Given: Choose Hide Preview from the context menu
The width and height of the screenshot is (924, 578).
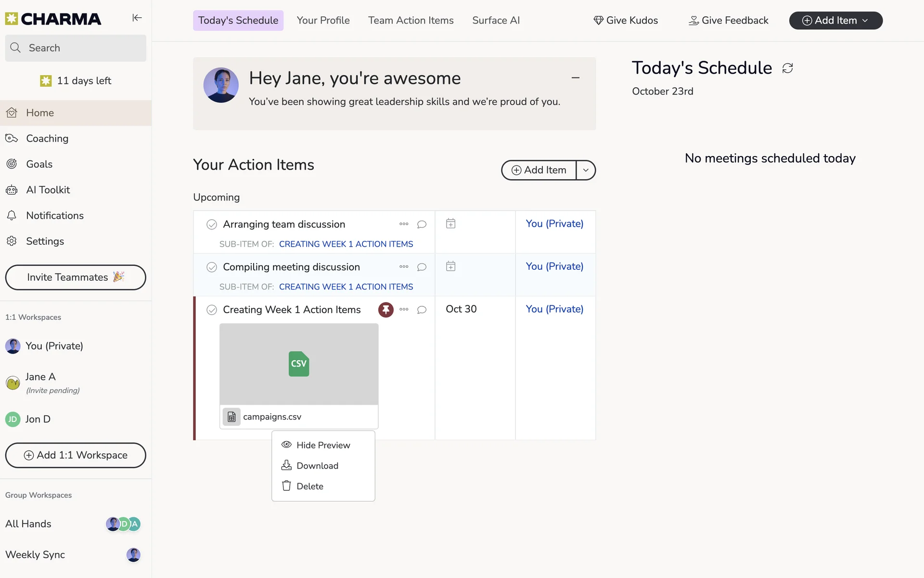Looking at the screenshot, I should [x=323, y=445].
